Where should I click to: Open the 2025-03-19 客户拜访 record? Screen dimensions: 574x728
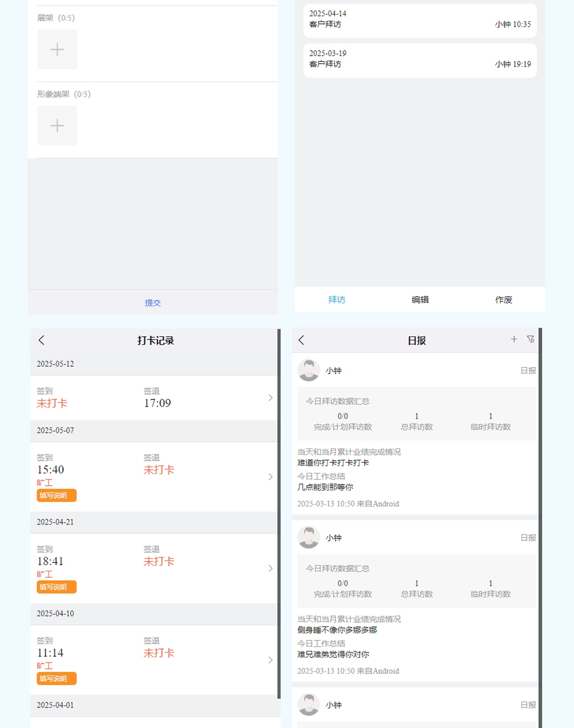click(x=420, y=59)
